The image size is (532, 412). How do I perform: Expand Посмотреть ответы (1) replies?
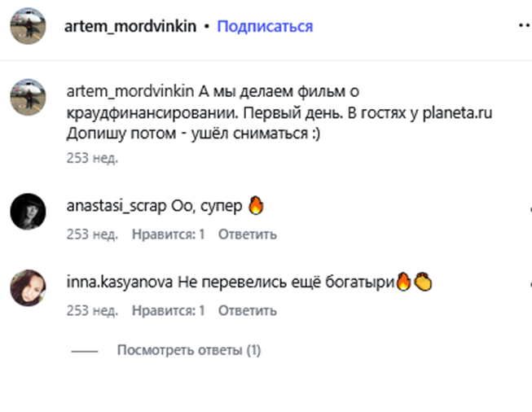pos(188,350)
